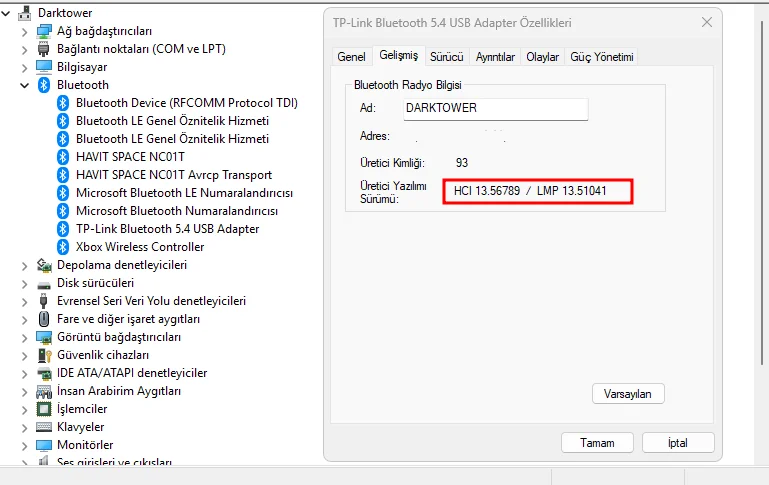Click the Güvenlik cihazları icon

tap(44, 355)
